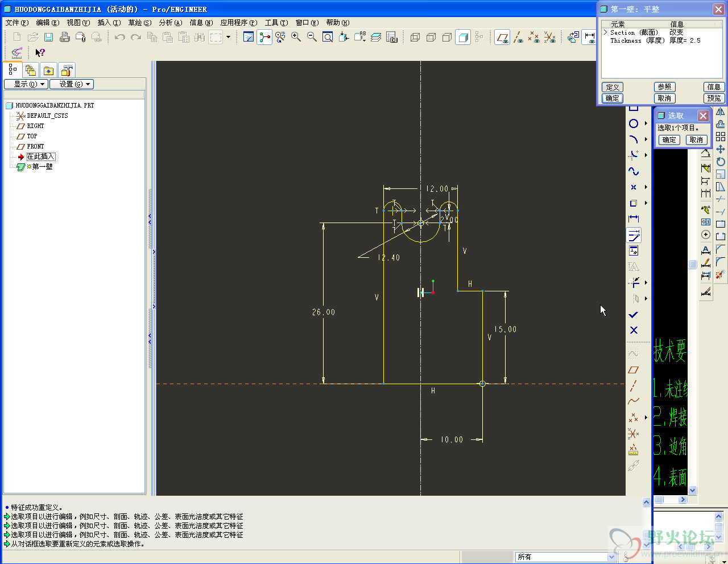Click 定义 in the 第一壁 dialog
The height and width of the screenshot is (564, 728).
click(613, 87)
